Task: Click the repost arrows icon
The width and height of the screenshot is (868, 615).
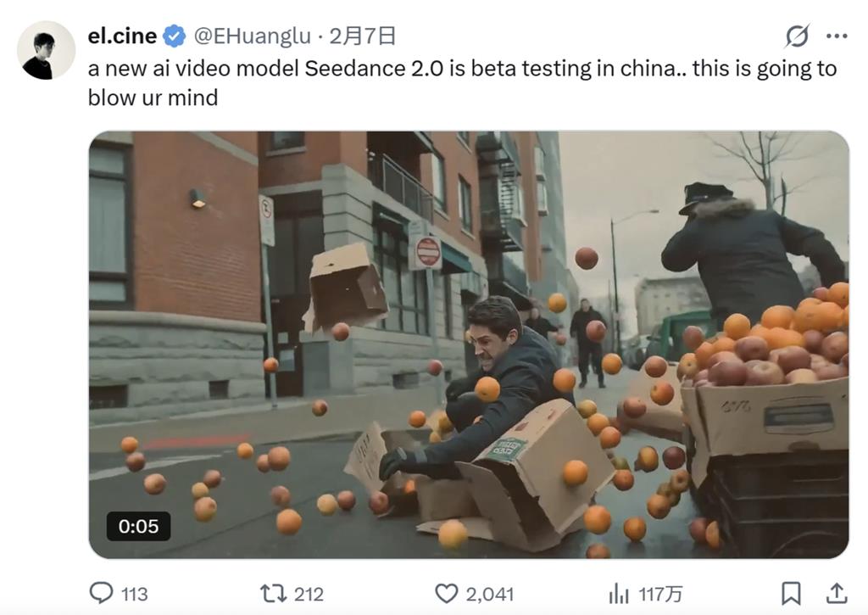Action: click(274, 594)
